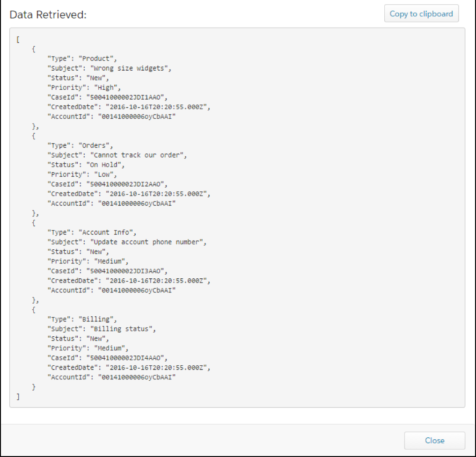Click the "Type": "Product" line

tap(82, 58)
